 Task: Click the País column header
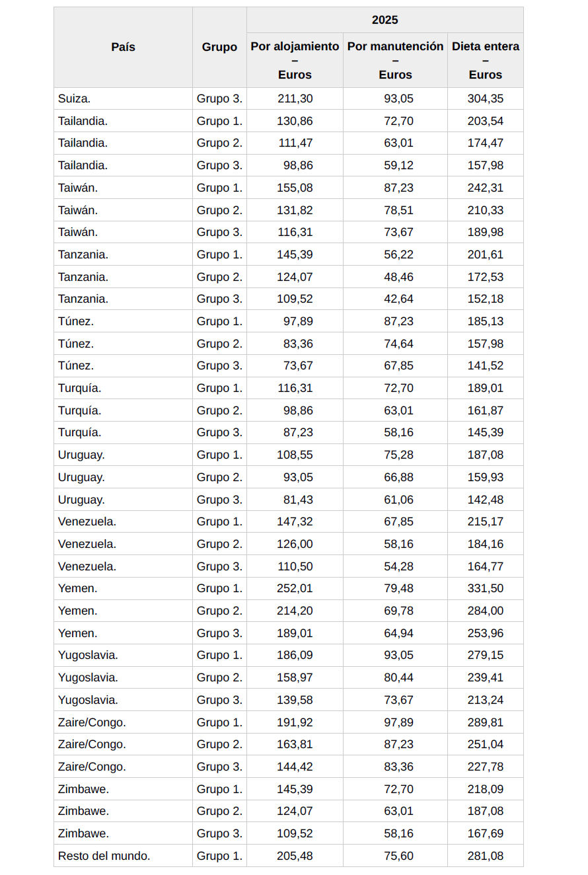tap(123, 48)
